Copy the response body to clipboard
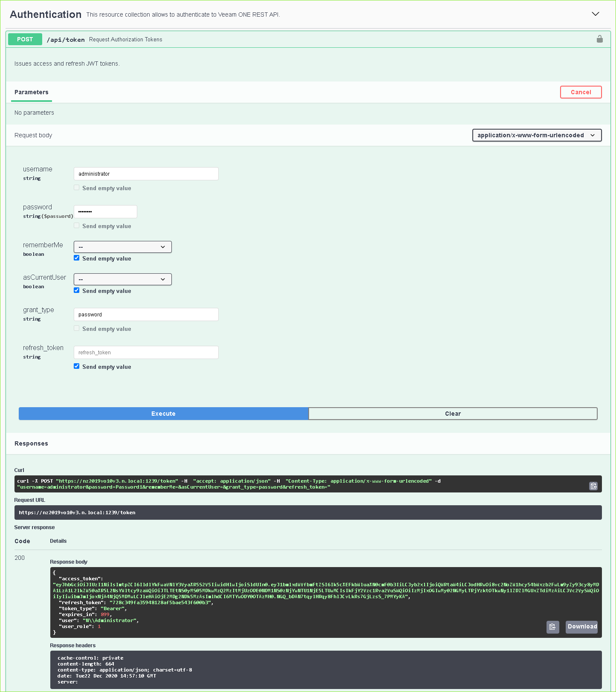616x692 pixels. pos(552,627)
